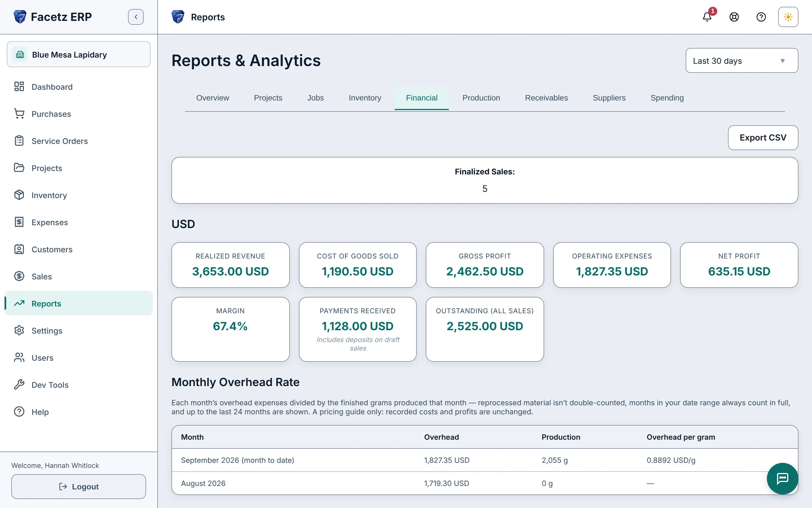Switch to the Jobs tab

coord(315,98)
